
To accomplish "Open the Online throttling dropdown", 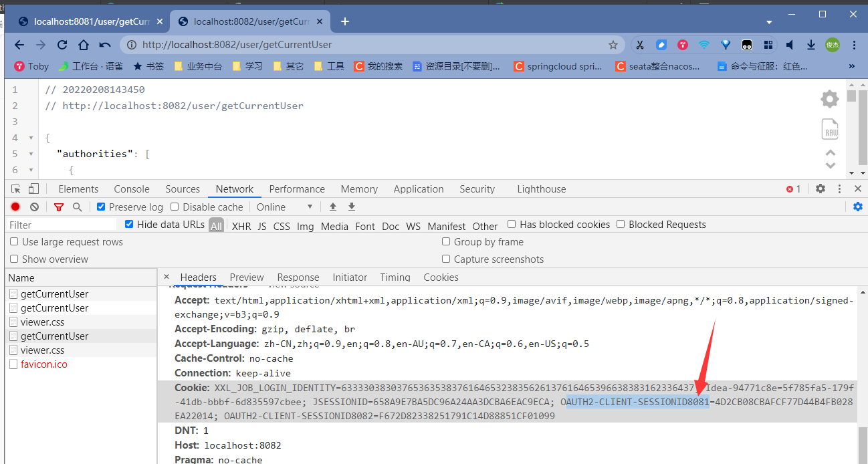I will coord(285,207).
